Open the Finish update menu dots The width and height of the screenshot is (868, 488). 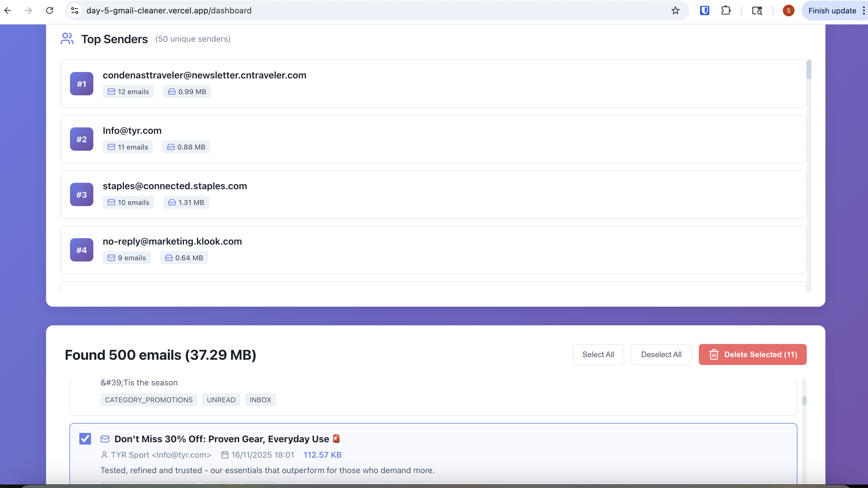coord(864,10)
